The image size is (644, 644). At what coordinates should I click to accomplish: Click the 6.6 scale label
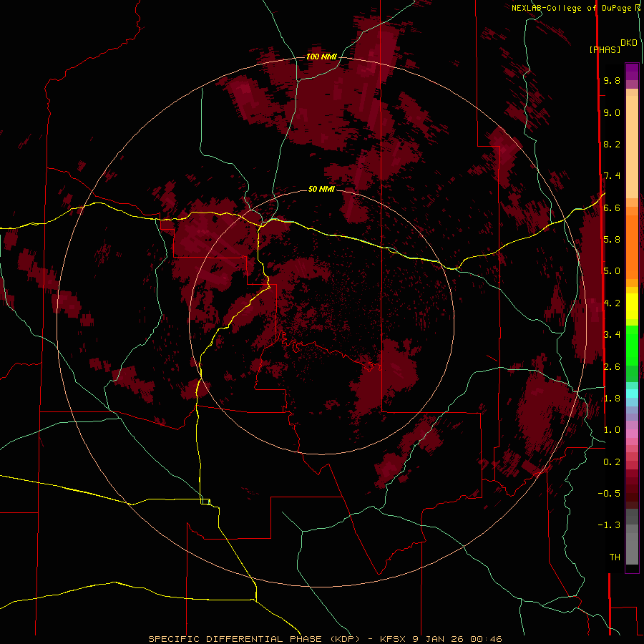pos(612,208)
